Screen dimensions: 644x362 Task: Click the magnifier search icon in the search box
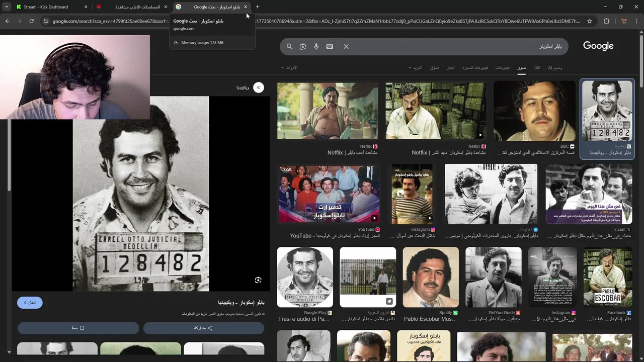[289, 46]
